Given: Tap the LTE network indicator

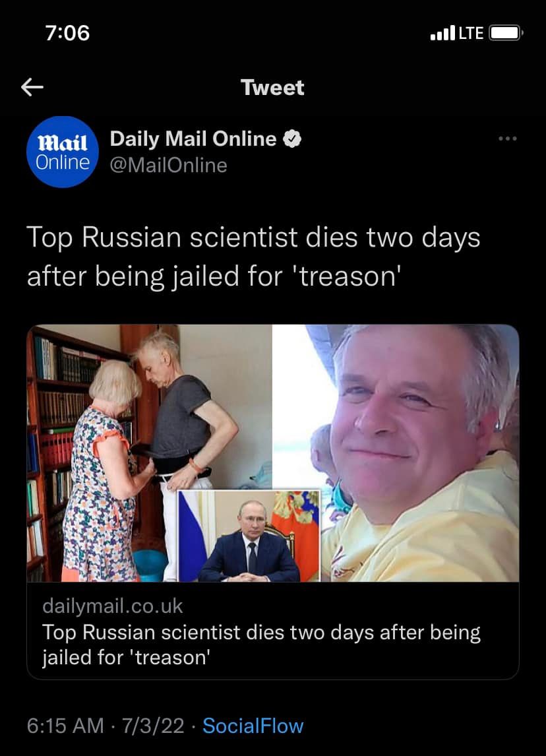Looking at the screenshot, I should 471,33.
